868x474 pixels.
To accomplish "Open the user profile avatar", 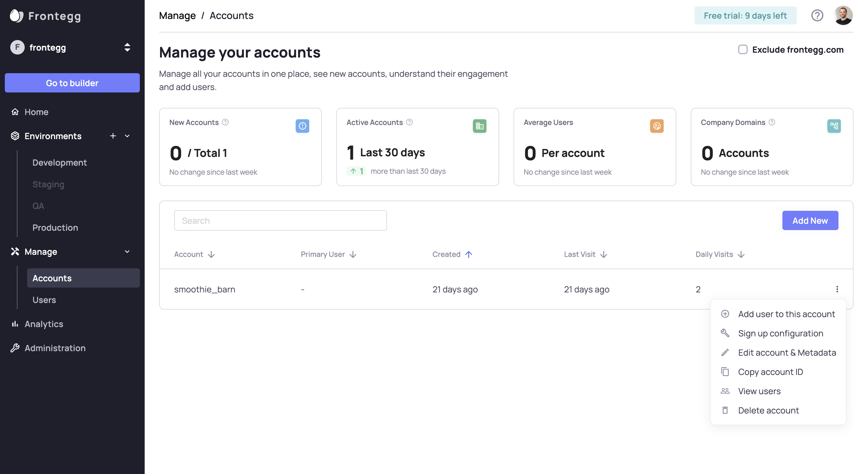I will coord(843,15).
